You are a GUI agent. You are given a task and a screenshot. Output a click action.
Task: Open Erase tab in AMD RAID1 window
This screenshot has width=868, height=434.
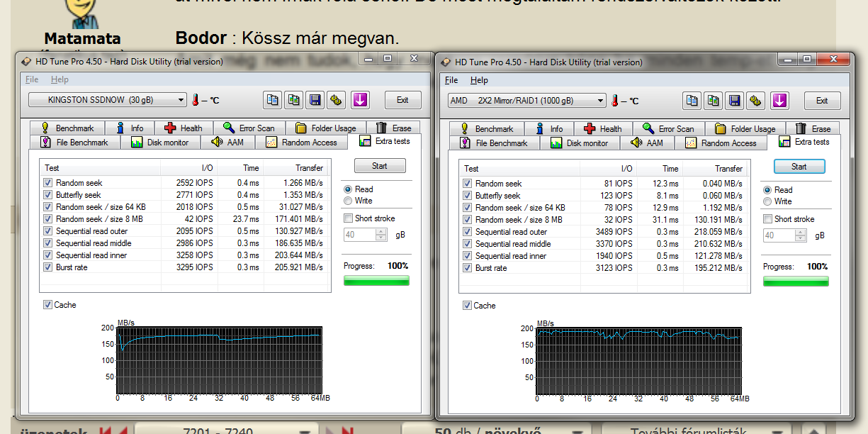[813, 129]
